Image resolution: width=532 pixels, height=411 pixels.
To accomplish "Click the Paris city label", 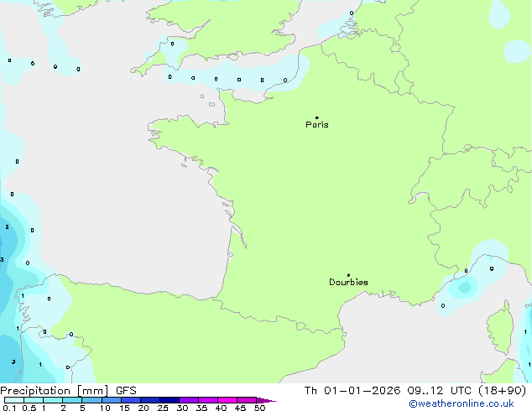I will 317,125.
